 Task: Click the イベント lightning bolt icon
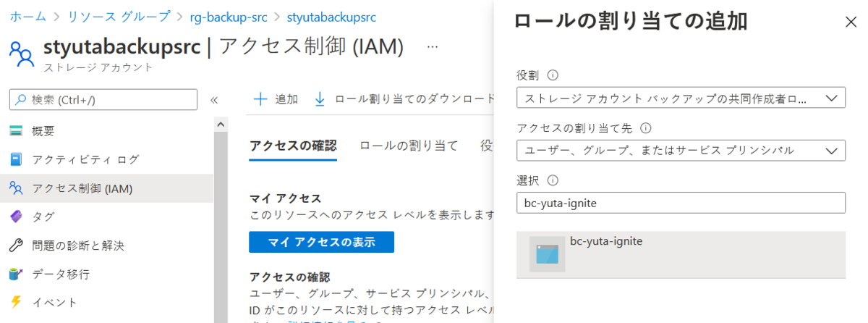click(x=16, y=302)
